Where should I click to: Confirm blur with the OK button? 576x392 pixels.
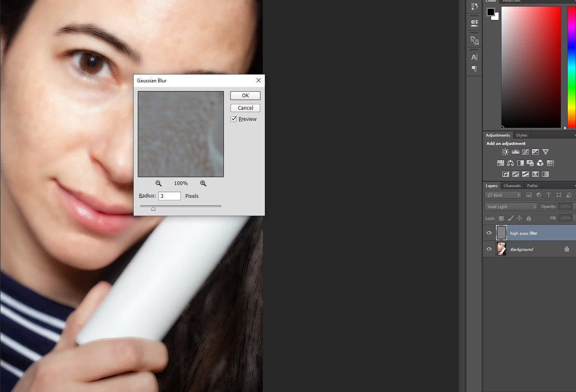245,95
